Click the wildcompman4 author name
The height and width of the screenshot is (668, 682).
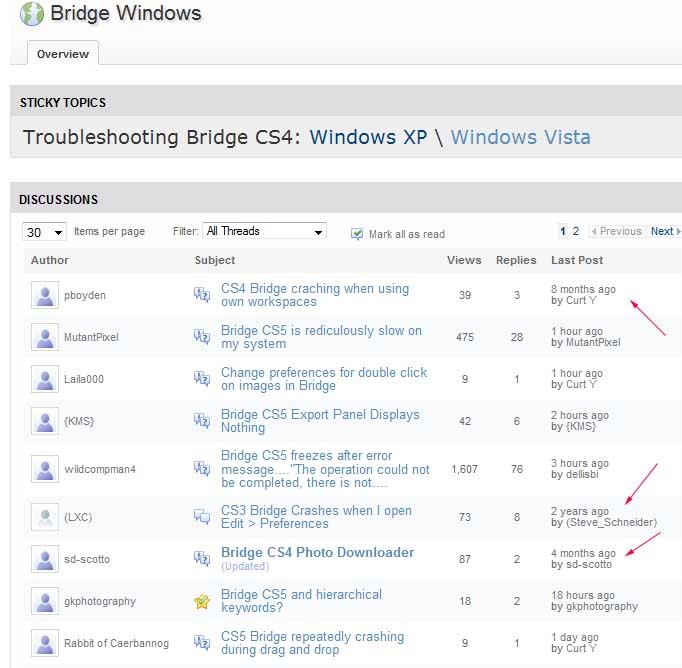point(100,469)
